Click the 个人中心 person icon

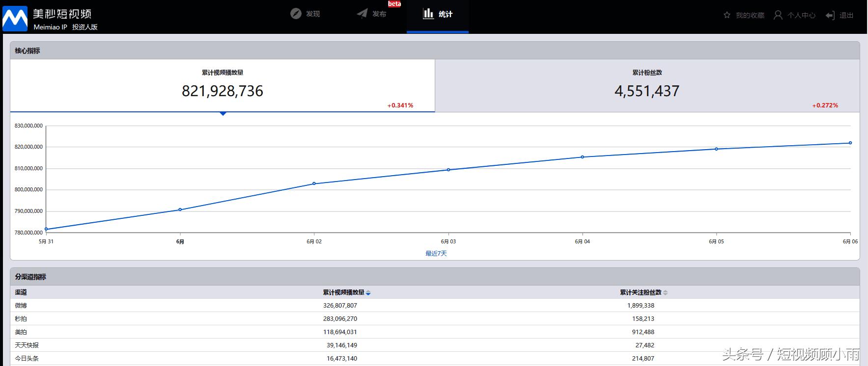coord(778,15)
